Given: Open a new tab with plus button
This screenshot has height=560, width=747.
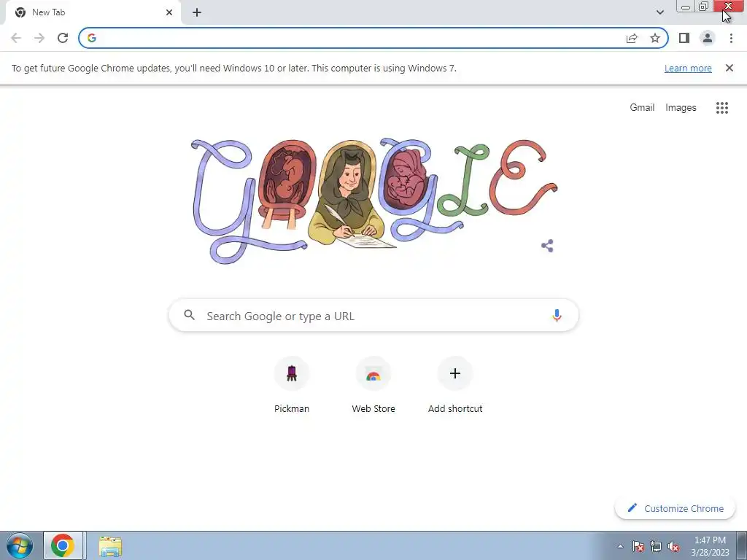Looking at the screenshot, I should pos(197,12).
